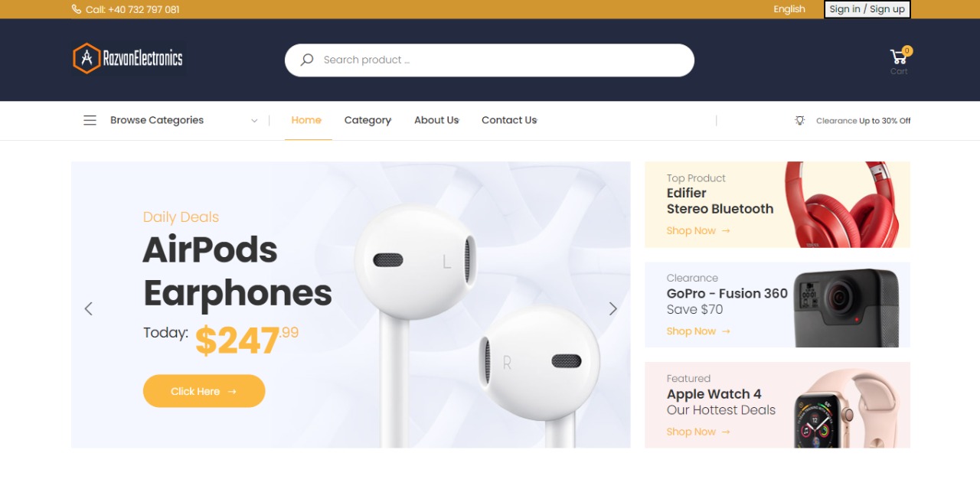Click the lightbulb clearance icon
Viewport: 980px width, 489px height.
point(800,120)
